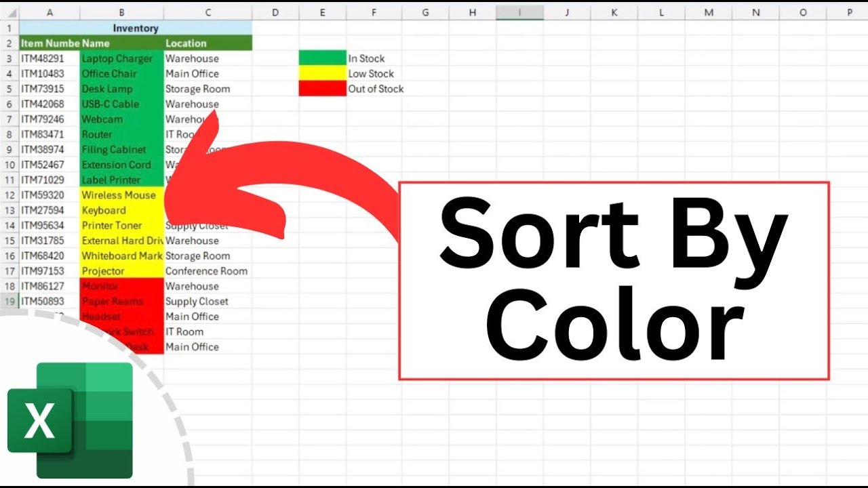Select the Label Printer cell

pos(121,180)
